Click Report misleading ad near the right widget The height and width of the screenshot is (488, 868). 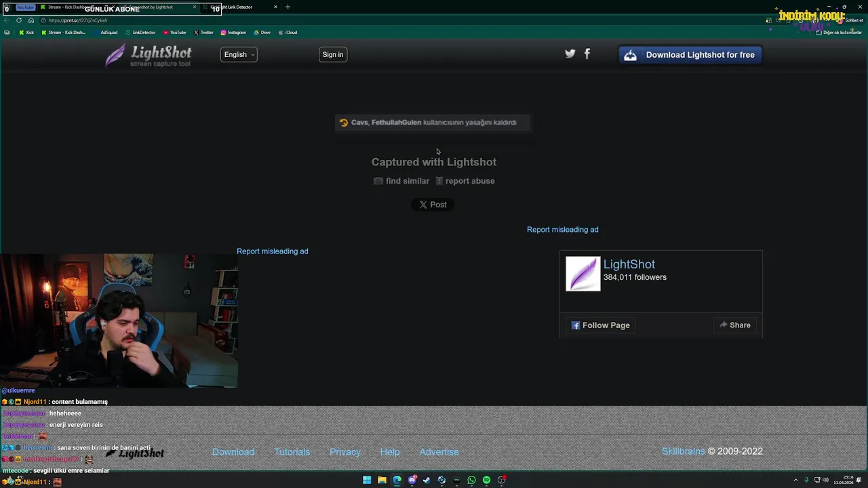click(563, 230)
